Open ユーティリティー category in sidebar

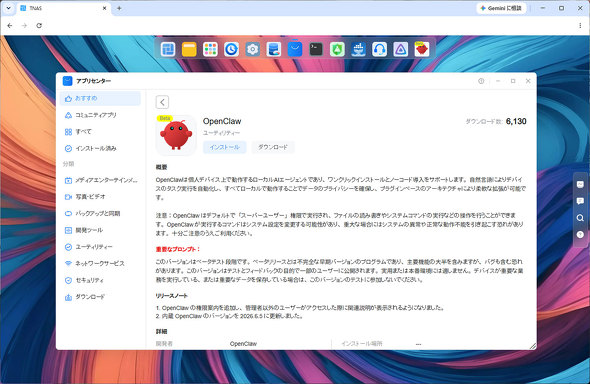[100, 247]
